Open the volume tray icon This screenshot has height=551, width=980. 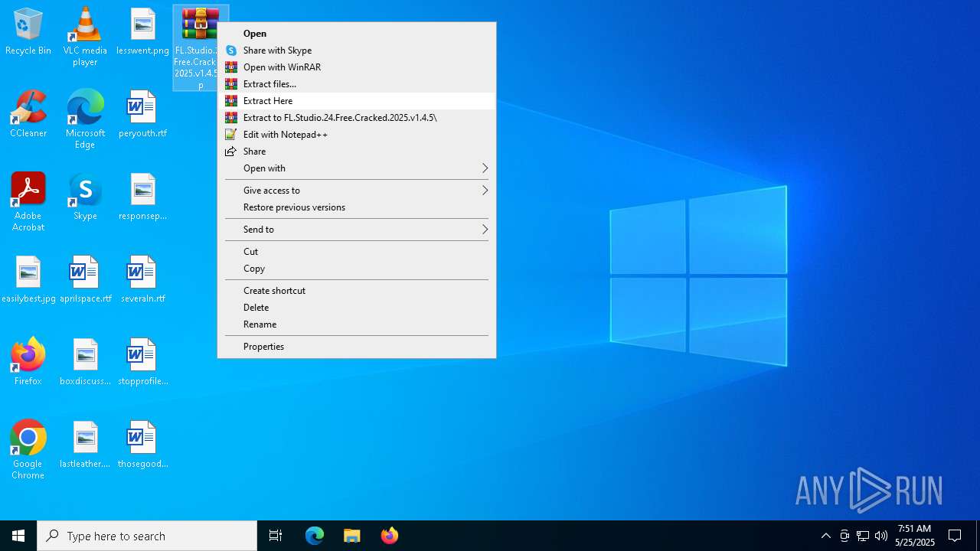pyautogui.click(x=881, y=536)
